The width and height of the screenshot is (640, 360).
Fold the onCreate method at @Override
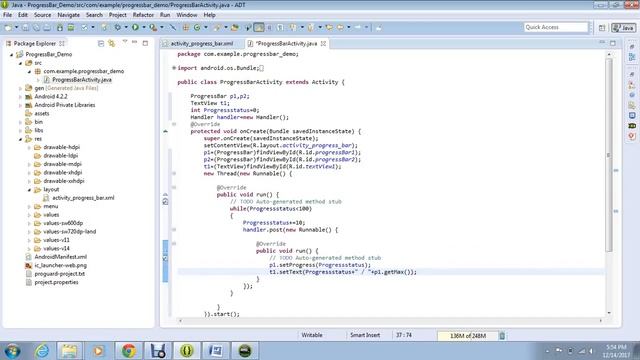tap(174, 124)
